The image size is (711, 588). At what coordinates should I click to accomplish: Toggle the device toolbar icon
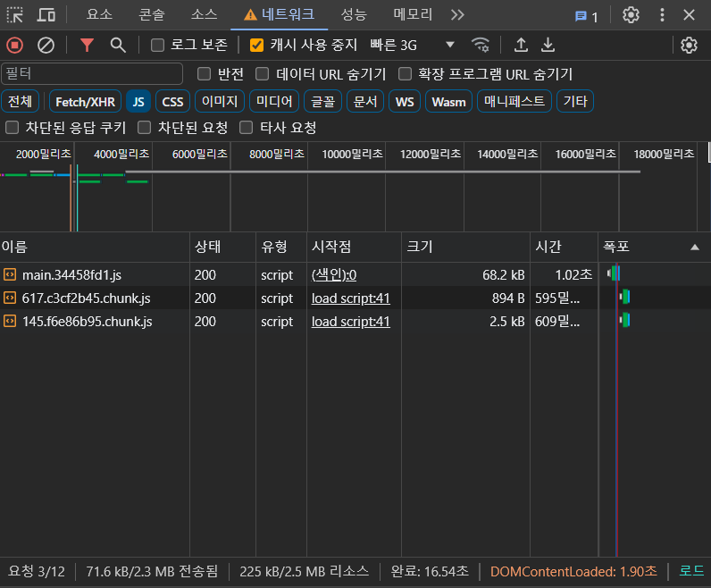click(46, 15)
